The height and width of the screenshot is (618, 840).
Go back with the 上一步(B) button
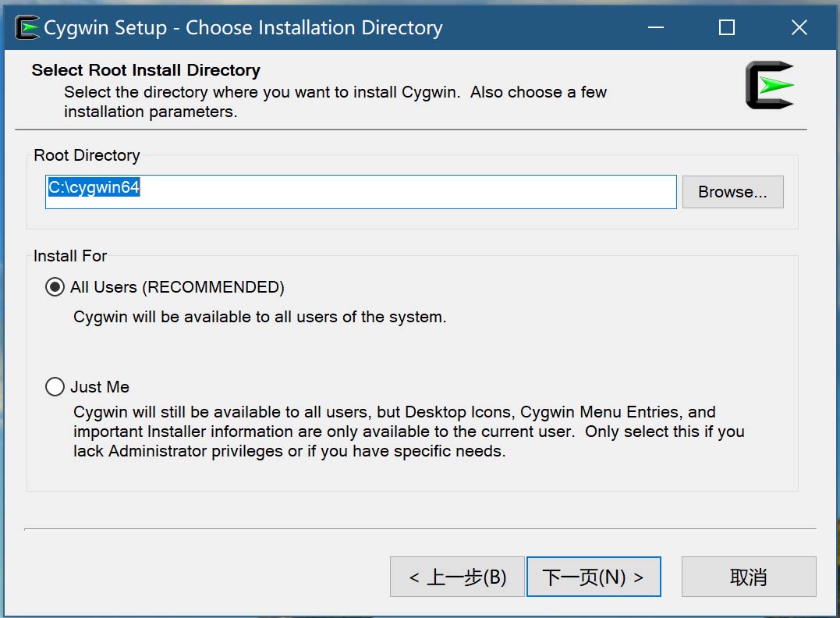coord(457,577)
